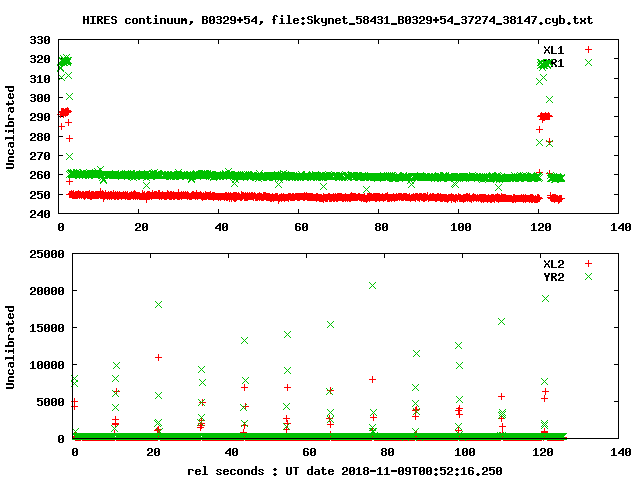Click the green YR1 cluster near 318 at start
640x480 pixels.
pos(65,61)
